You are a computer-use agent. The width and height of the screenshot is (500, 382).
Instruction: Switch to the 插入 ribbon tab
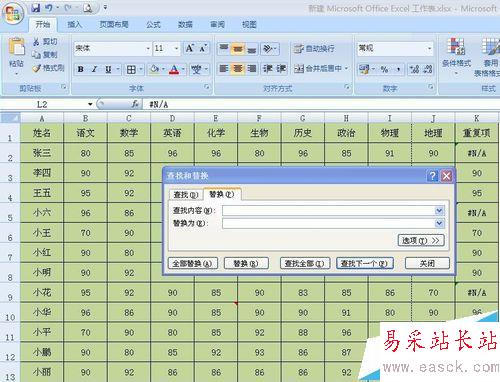74,24
